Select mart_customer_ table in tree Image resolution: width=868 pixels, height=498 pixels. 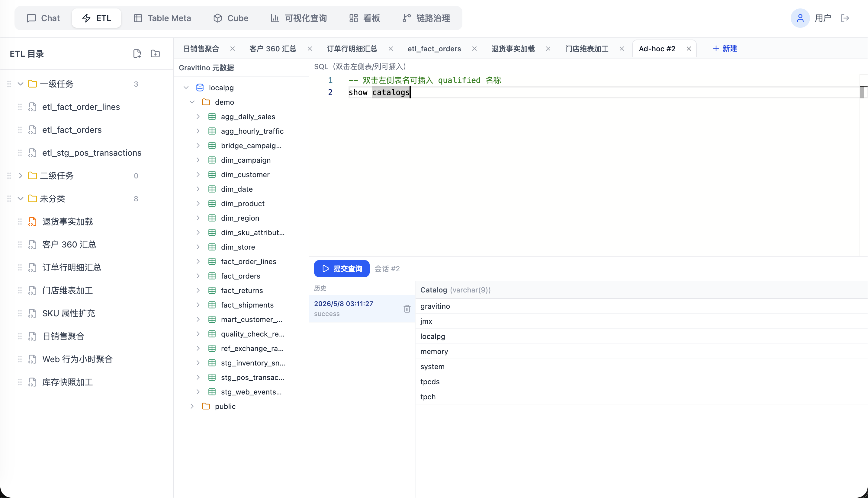(x=252, y=319)
